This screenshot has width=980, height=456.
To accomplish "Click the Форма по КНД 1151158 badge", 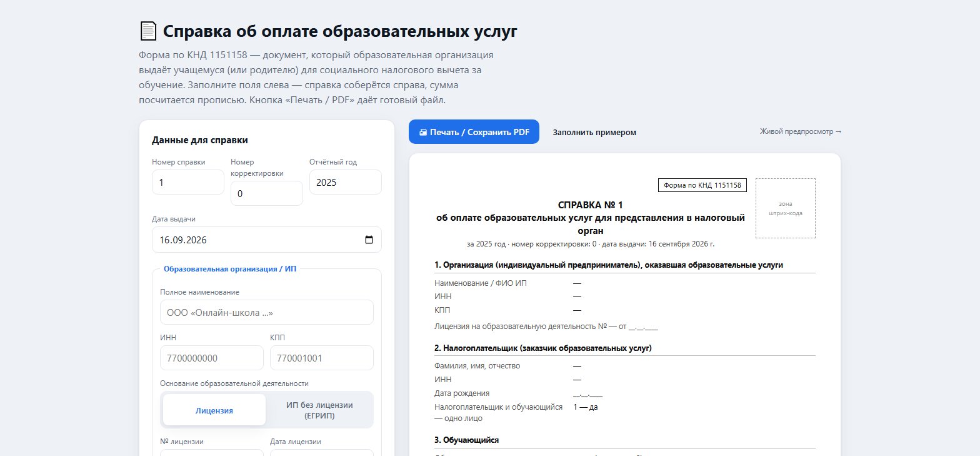I will [702, 185].
